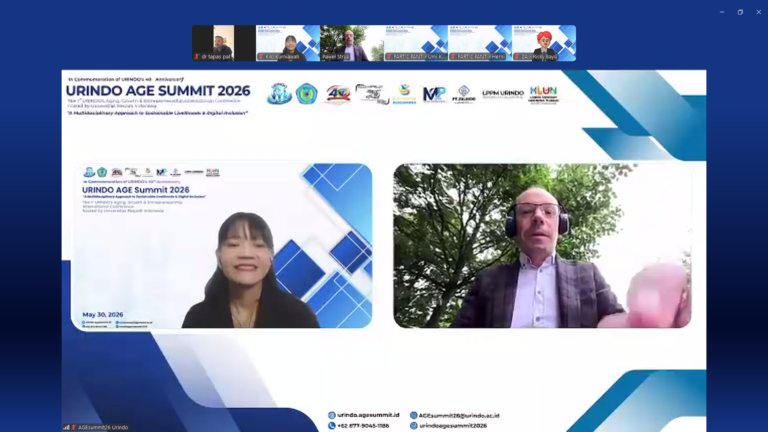Viewport: 768px width, 432px height.
Task: Click muted mic icon next to AGEsummit26 Urindo
Action: (x=74, y=427)
